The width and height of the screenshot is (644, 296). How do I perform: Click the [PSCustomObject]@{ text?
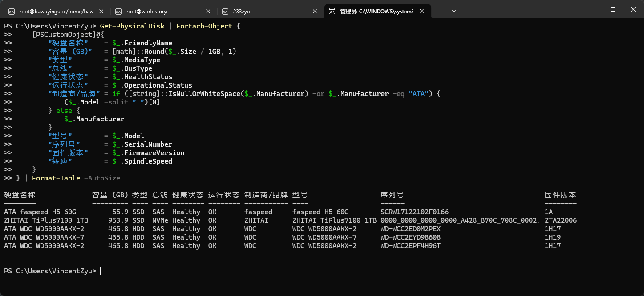click(68, 35)
